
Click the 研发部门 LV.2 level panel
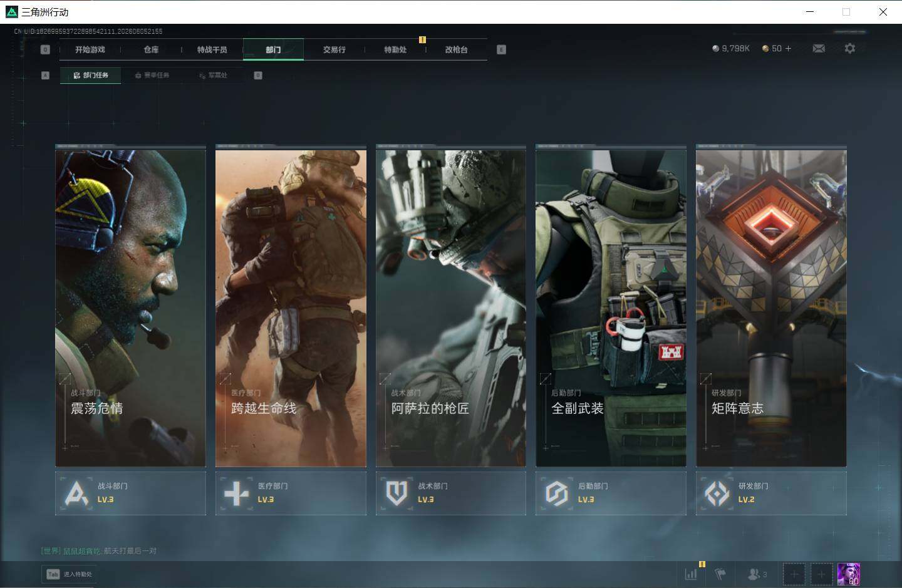[x=771, y=493]
